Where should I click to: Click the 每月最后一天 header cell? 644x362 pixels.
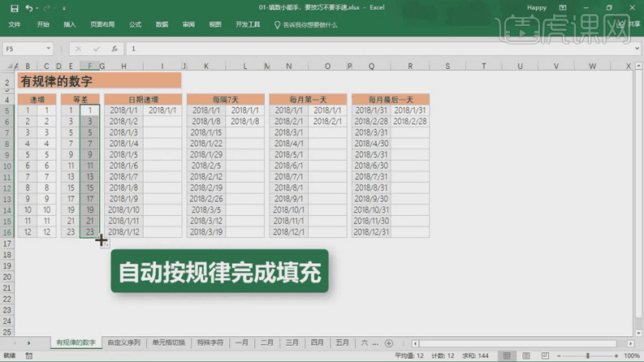[391, 99]
